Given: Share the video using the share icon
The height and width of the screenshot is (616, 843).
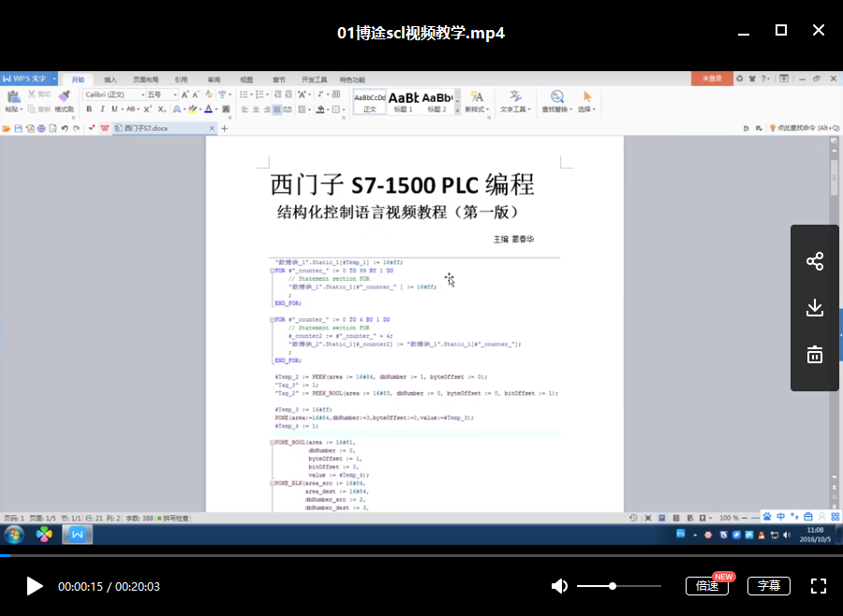Looking at the screenshot, I should pyautogui.click(x=815, y=261).
